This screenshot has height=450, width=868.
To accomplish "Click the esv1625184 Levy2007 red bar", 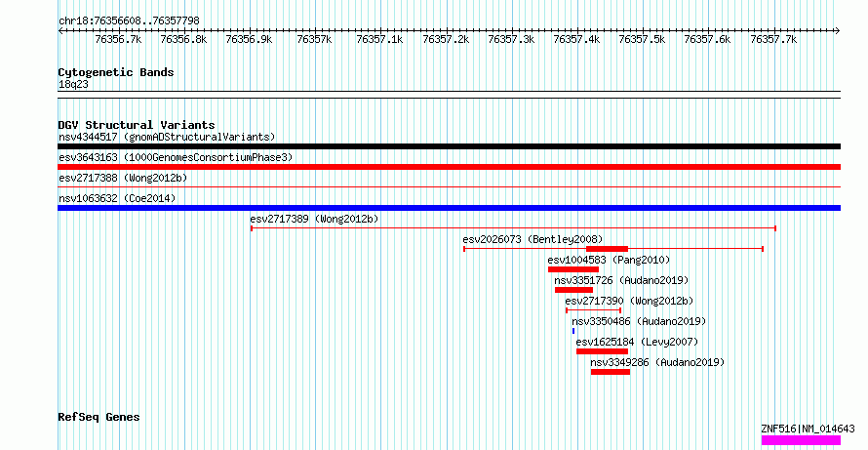I will coord(602,351).
